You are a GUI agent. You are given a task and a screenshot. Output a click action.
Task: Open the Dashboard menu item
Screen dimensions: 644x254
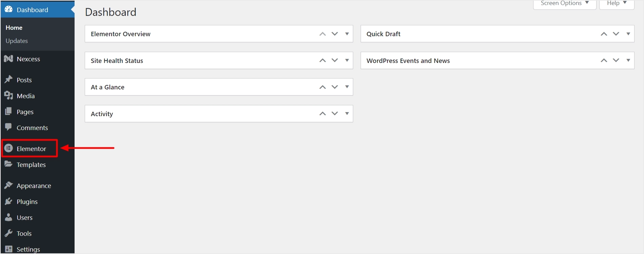point(37,9)
